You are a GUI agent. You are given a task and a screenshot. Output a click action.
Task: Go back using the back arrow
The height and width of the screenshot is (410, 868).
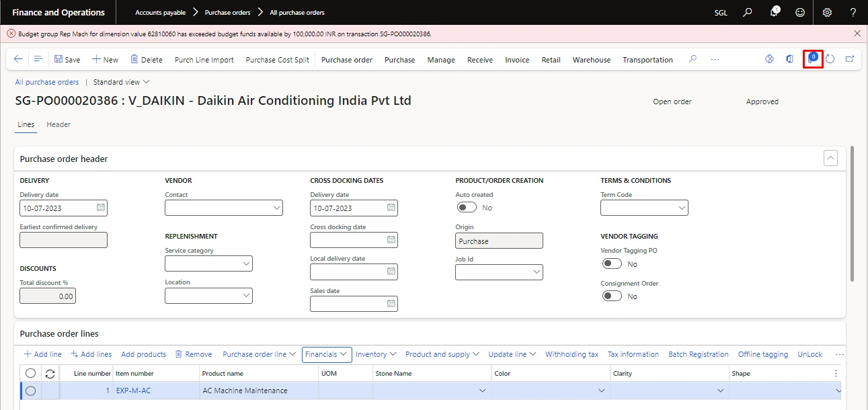point(18,59)
